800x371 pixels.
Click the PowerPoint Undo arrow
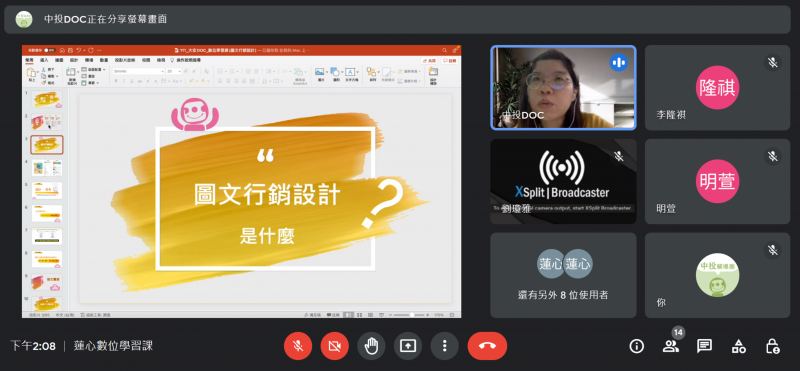tap(79, 50)
